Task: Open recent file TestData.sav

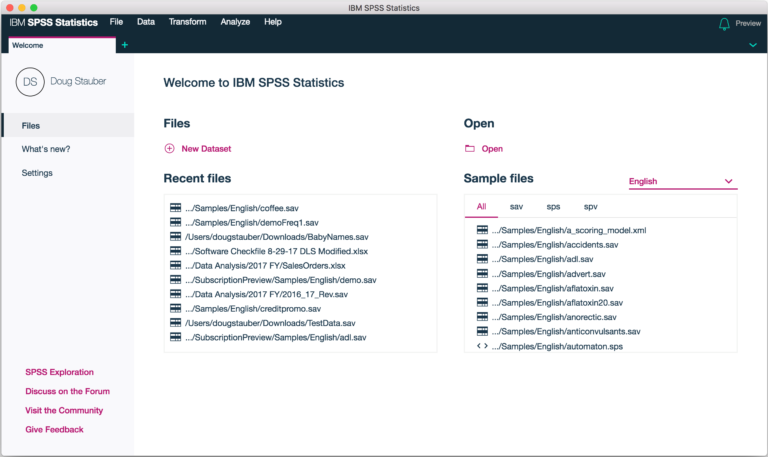Action: [x=270, y=323]
